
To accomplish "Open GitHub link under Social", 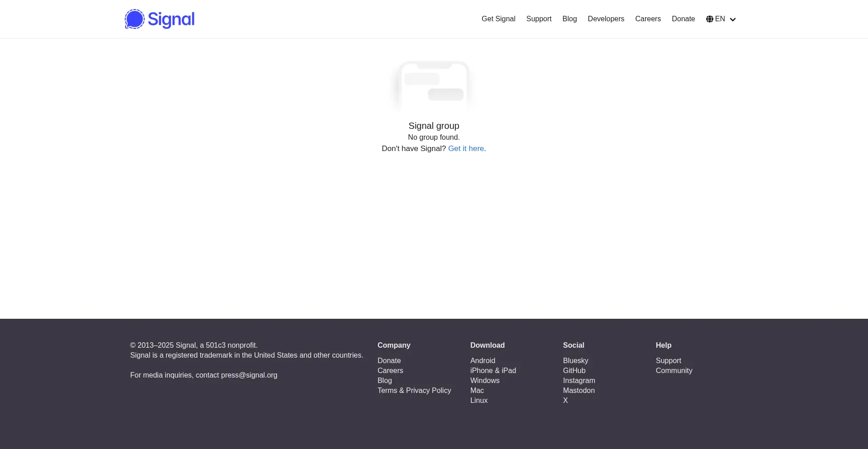I will coord(574,371).
